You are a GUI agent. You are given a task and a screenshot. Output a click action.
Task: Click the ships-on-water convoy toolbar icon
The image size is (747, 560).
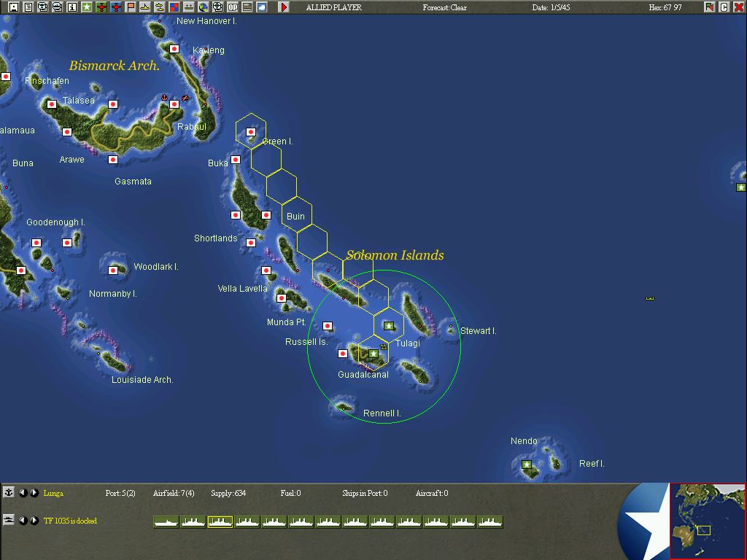point(189,7)
